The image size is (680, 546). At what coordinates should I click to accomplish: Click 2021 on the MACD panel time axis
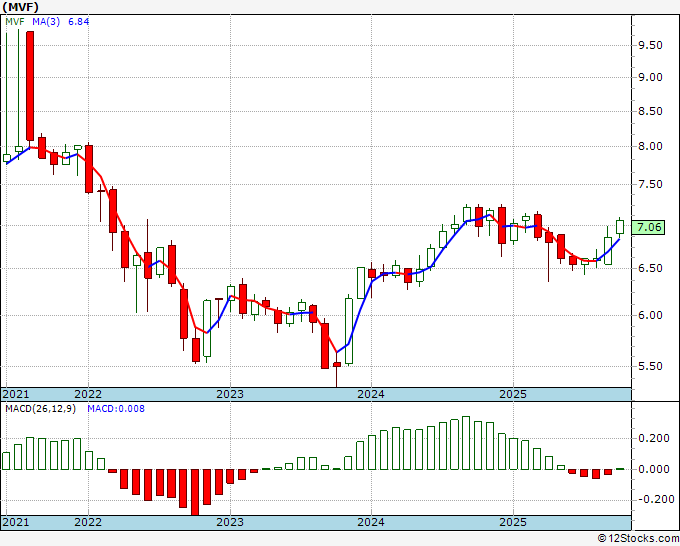coord(16,522)
